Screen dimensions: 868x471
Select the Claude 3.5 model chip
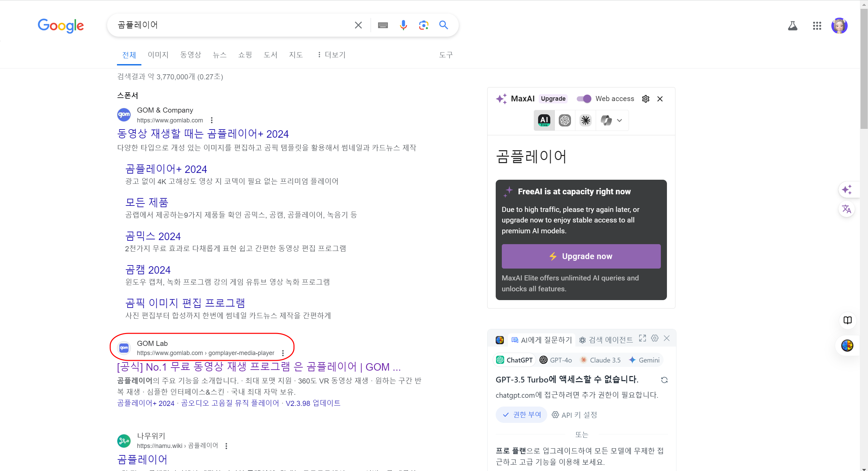click(x=600, y=360)
